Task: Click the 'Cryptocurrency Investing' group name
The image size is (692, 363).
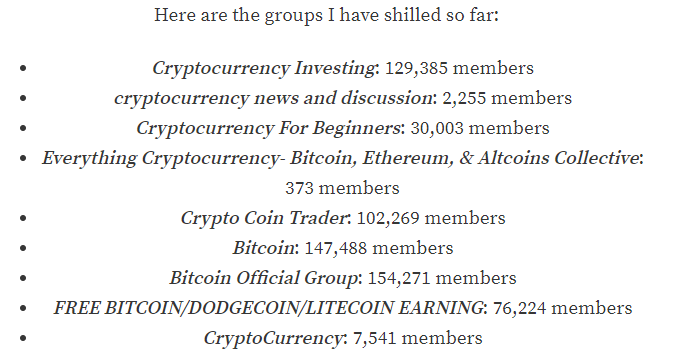Action: 263,69
